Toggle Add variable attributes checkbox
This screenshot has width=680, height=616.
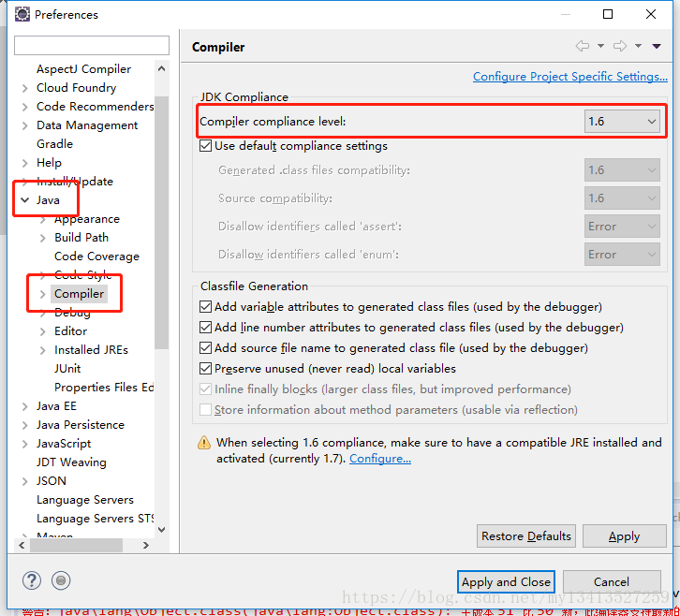205,307
